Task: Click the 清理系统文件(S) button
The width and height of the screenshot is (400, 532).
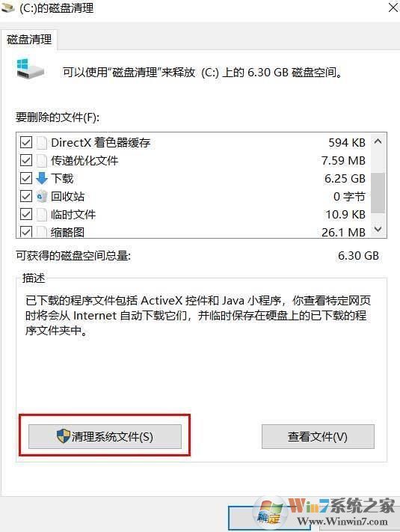Action: [105, 436]
